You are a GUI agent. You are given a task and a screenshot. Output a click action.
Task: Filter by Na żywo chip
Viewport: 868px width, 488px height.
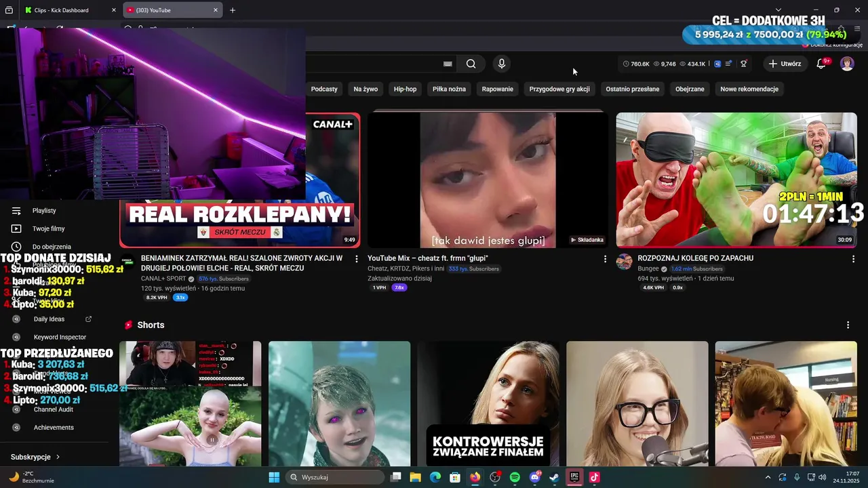pos(366,89)
